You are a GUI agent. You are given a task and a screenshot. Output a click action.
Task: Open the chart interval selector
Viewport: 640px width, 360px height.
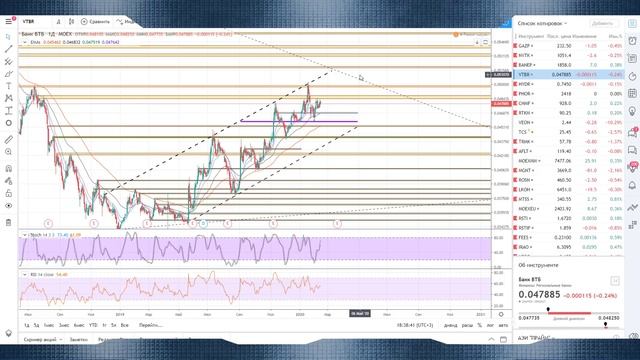(58, 22)
